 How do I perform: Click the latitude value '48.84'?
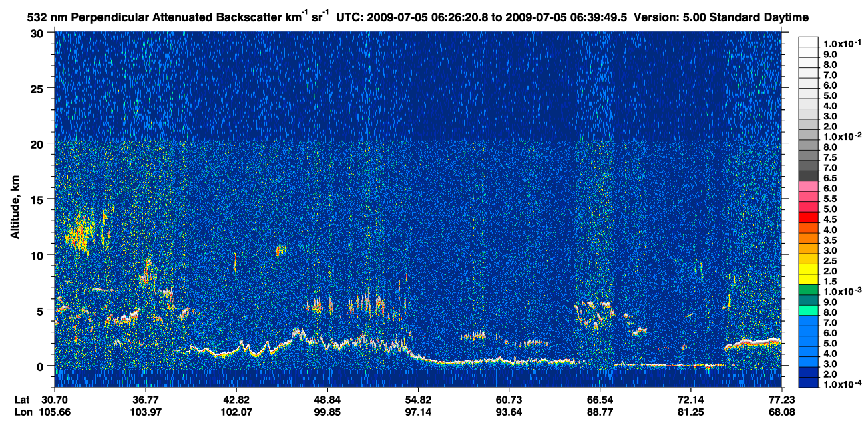coord(327,399)
